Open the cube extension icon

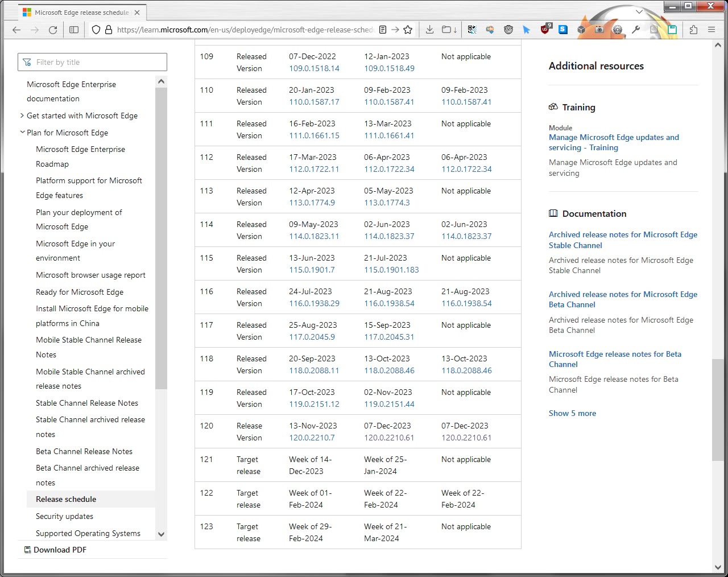pyautogui.click(x=581, y=30)
